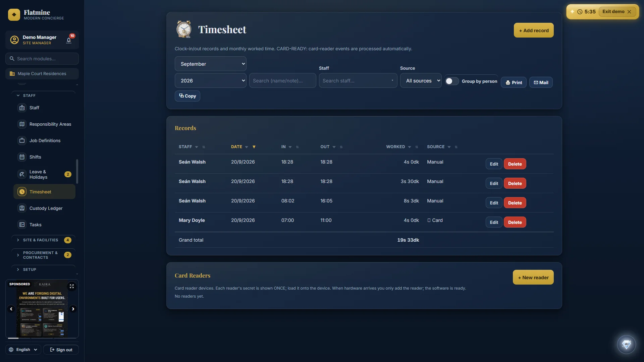The image size is (644, 362).
Task: Click the Add record button
Action: coord(534,30)
